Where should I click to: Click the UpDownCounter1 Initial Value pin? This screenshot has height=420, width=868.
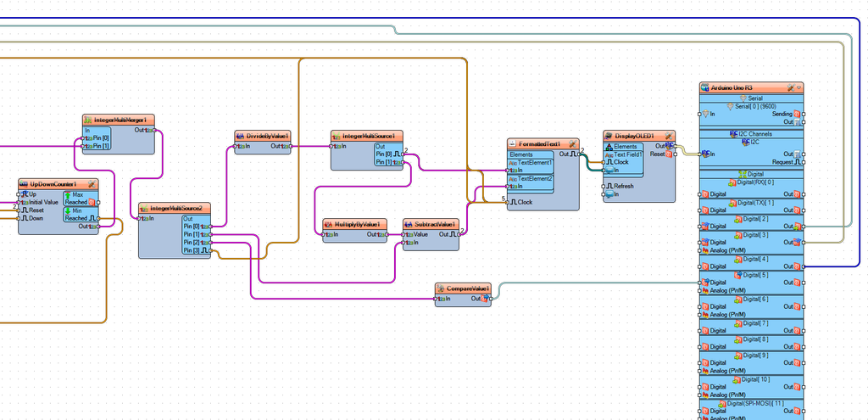tap(19, 202)
